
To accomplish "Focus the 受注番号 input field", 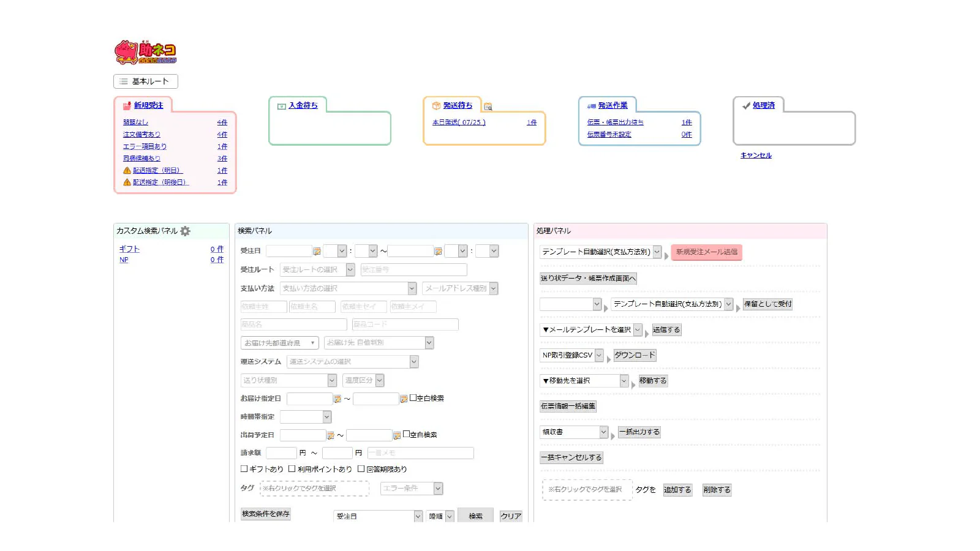I will pyautogui.click(x=413, y=269).
